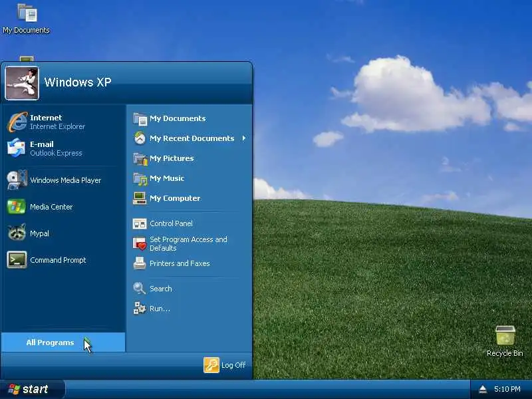532x399 pixels.
Task: Click the Search magnifier icon
Action: [139, 289]
